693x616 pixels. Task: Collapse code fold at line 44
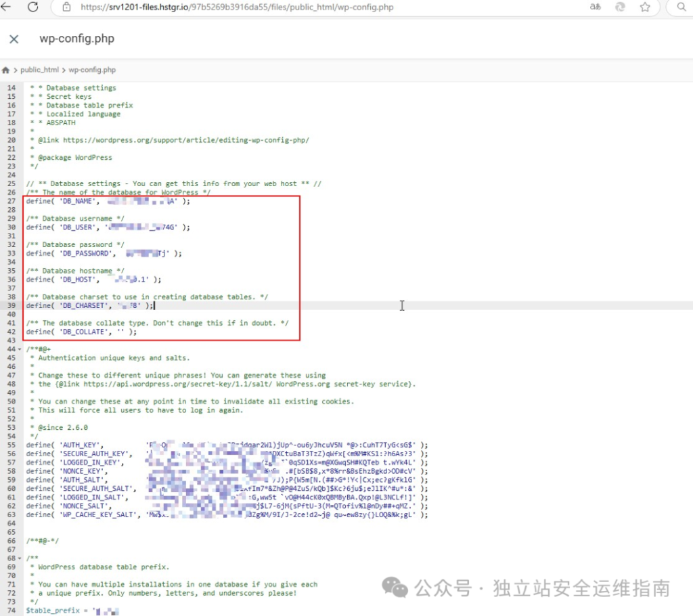[20, 349]
